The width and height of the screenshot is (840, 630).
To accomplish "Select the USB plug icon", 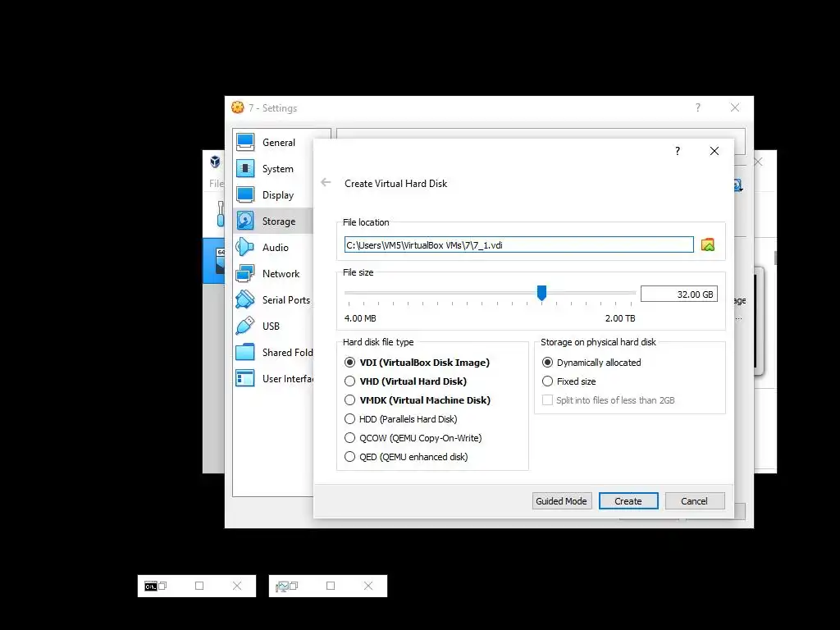I will (x=245, y=326).
